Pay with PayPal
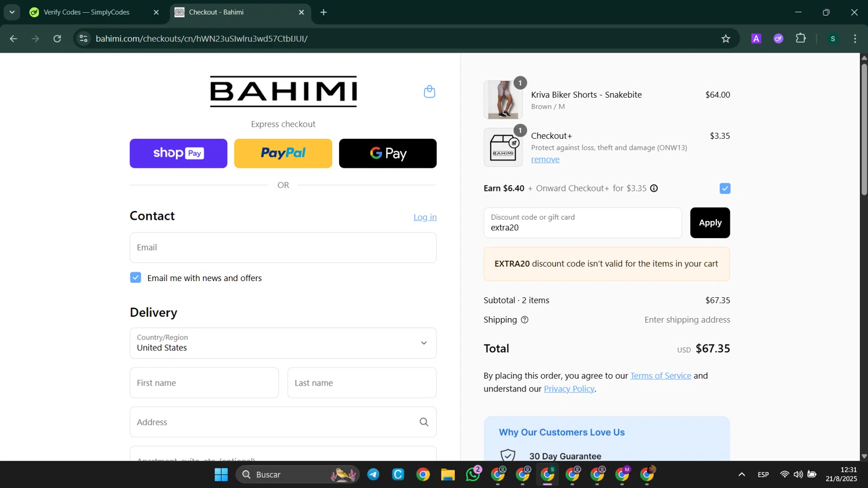 pyautogui.click(x=283, y=153)
